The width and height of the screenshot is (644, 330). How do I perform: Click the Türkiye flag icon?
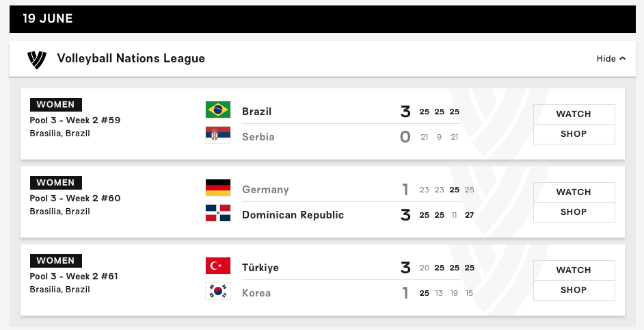[218, 266]
